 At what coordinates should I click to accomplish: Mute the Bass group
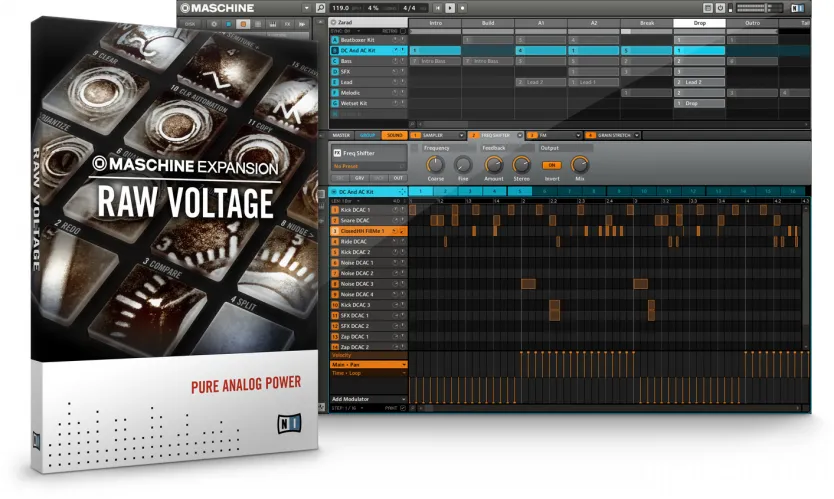396,60
